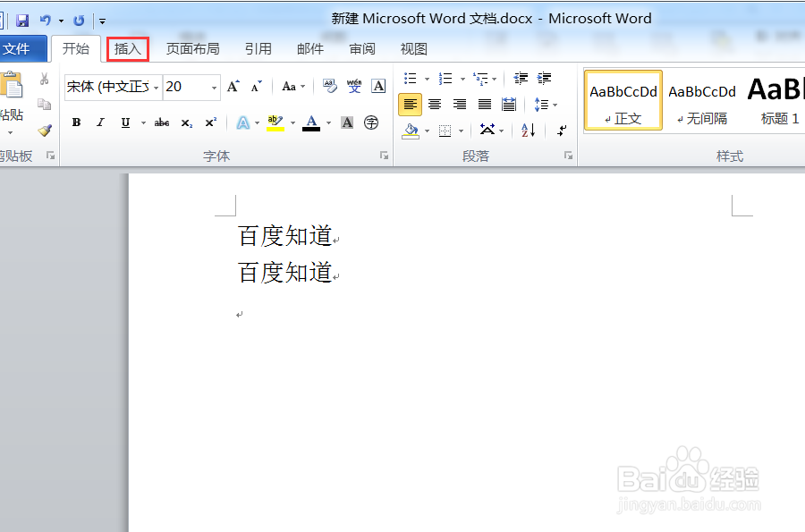The width and height of the screenshot is (805, 532).
Task: Switch to the 页面布局 tab
Action: pos(192,49)
